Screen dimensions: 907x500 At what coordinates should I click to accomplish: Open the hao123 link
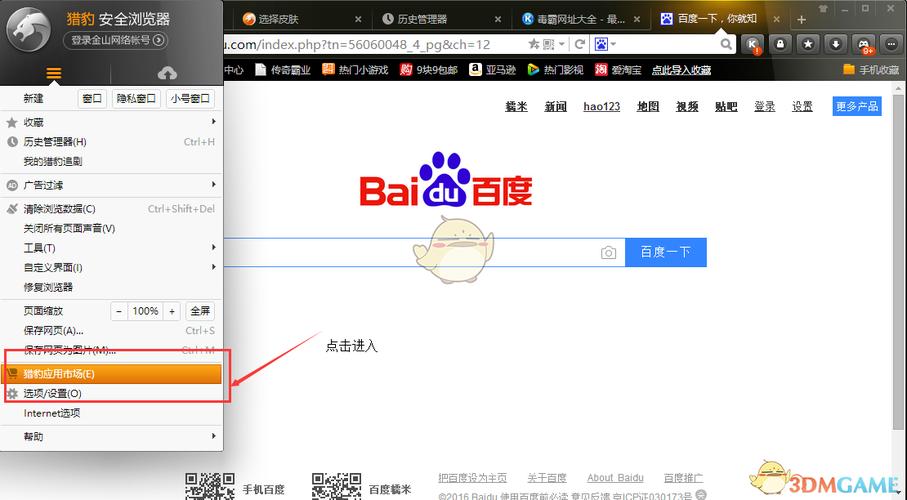[x=602, y=106]
